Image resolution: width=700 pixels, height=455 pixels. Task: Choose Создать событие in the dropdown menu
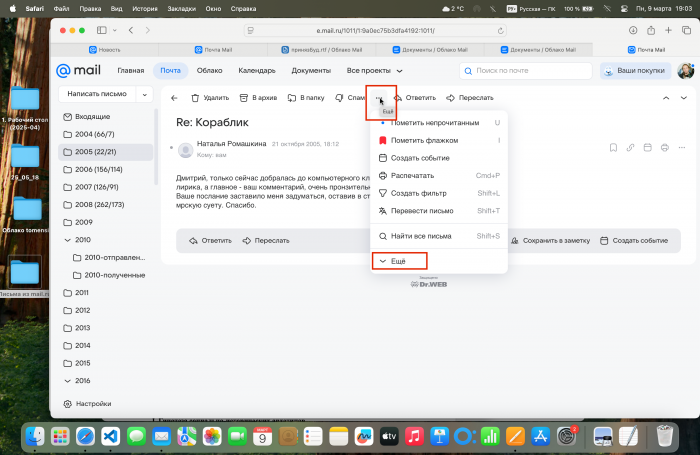pos(439,158)
